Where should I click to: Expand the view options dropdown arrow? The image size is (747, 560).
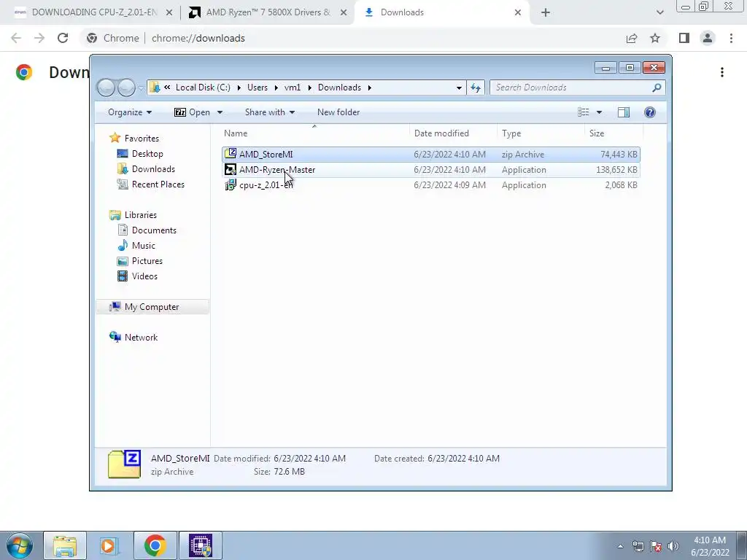600,112
